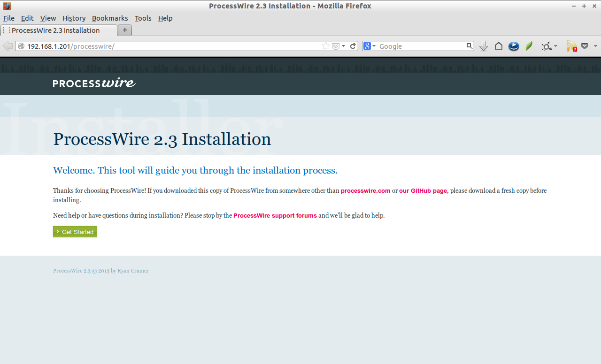Open the Bookmarks menu
The image size is (601, 364).
110,18
